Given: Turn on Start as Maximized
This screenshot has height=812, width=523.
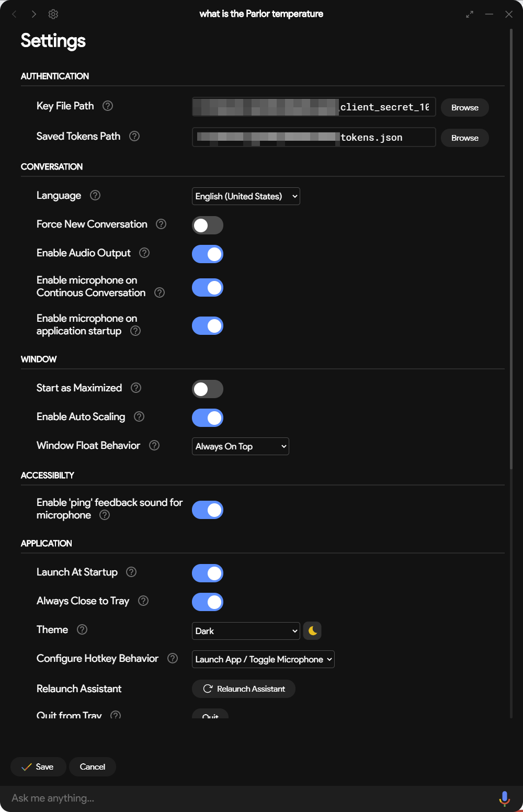Looking at the screenshot, I should pos(208,389).
